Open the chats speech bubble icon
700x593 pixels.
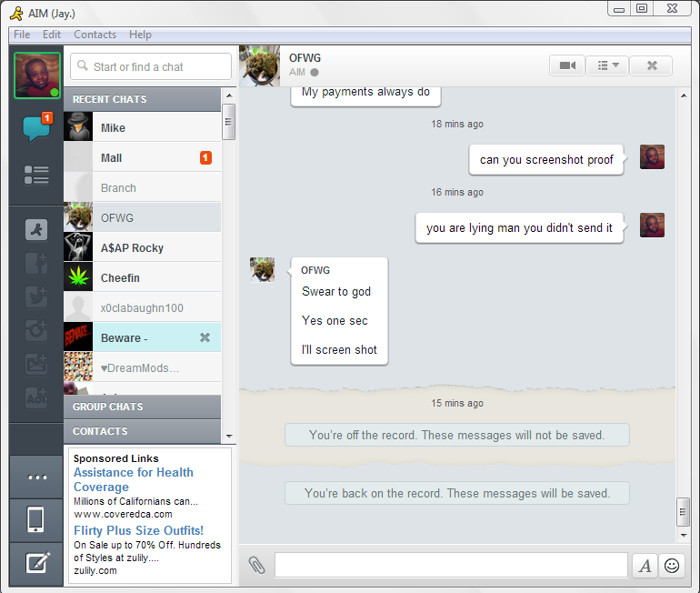(x=36, y=128)
